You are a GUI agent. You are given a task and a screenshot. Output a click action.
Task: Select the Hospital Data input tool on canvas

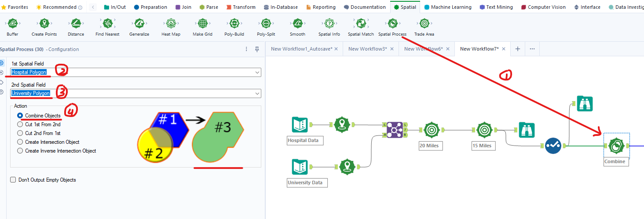pos(300,125)
